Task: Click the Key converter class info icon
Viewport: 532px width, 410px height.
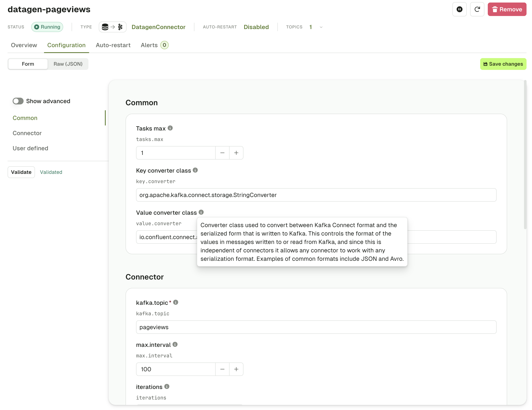Action: coord(195,170)
